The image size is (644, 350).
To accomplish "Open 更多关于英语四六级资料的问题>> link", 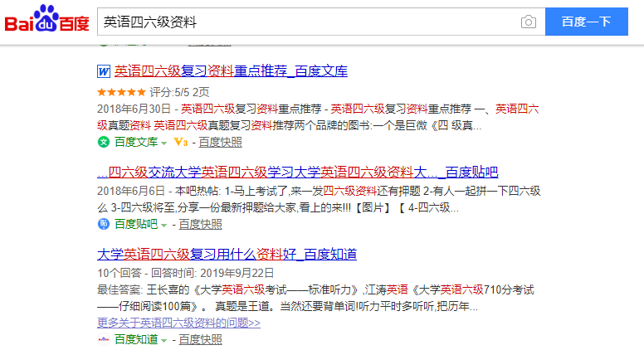I will click(178, 323).
